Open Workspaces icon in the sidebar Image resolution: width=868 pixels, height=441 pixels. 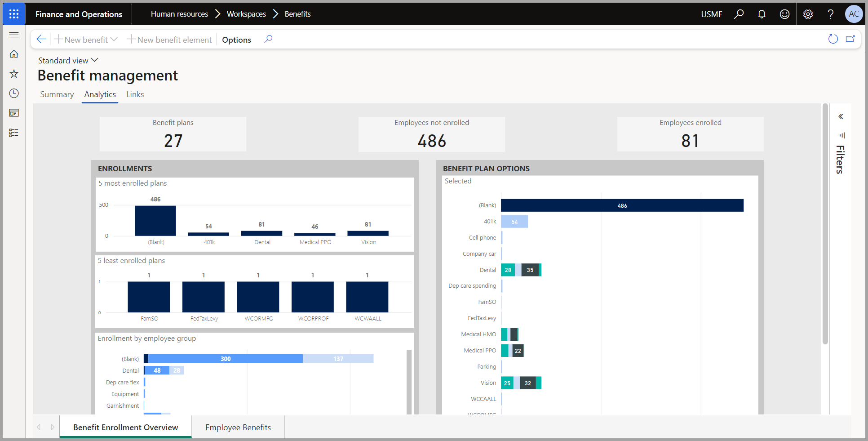14,113
